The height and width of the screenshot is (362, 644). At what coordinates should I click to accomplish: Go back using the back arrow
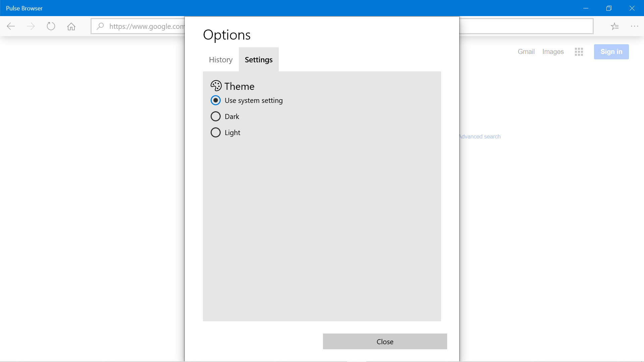pos(11,26)
